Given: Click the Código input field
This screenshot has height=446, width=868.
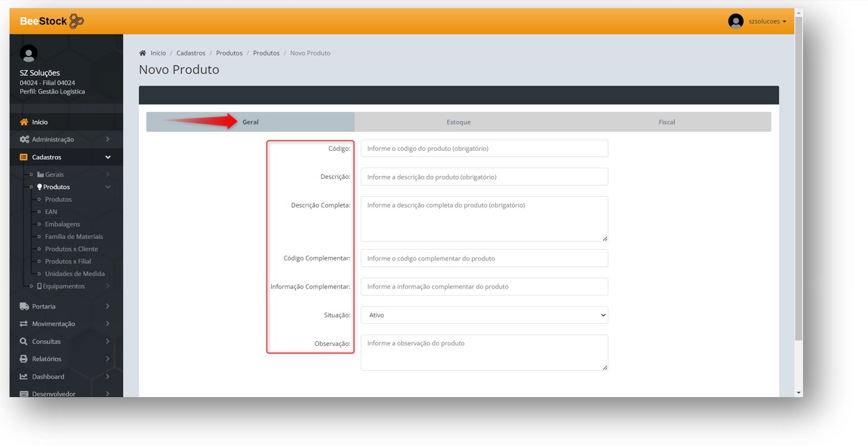Looking at the screenshot, I should coord(484,148).
